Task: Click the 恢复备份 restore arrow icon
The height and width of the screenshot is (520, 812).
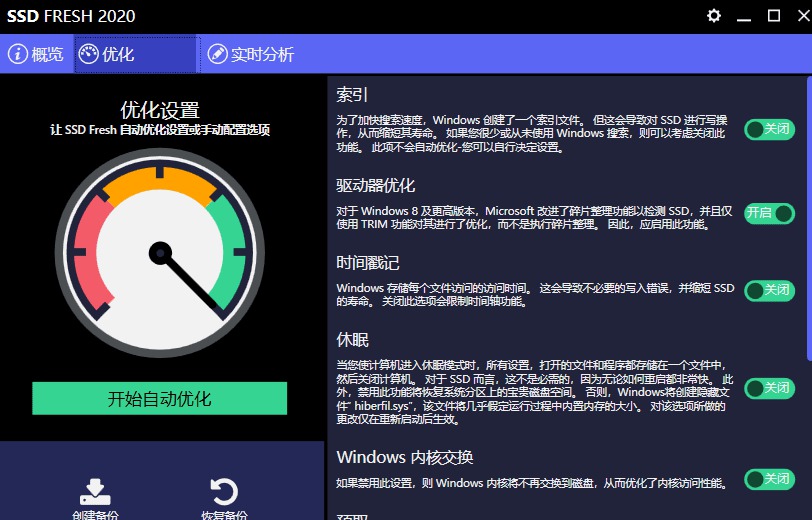Action: (224, 492)
